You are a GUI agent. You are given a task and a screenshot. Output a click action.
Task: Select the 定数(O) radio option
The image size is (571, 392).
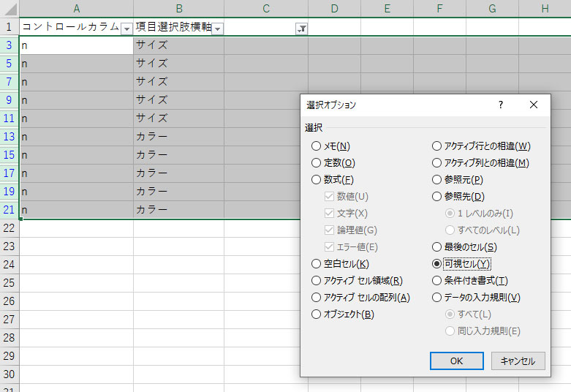(x=316, y=163)
